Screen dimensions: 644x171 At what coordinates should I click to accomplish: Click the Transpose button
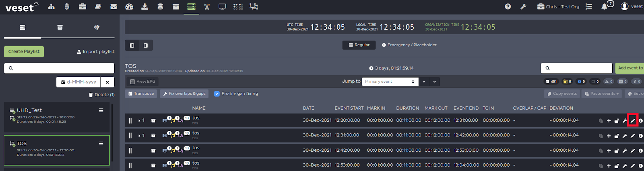pos(141,94)
